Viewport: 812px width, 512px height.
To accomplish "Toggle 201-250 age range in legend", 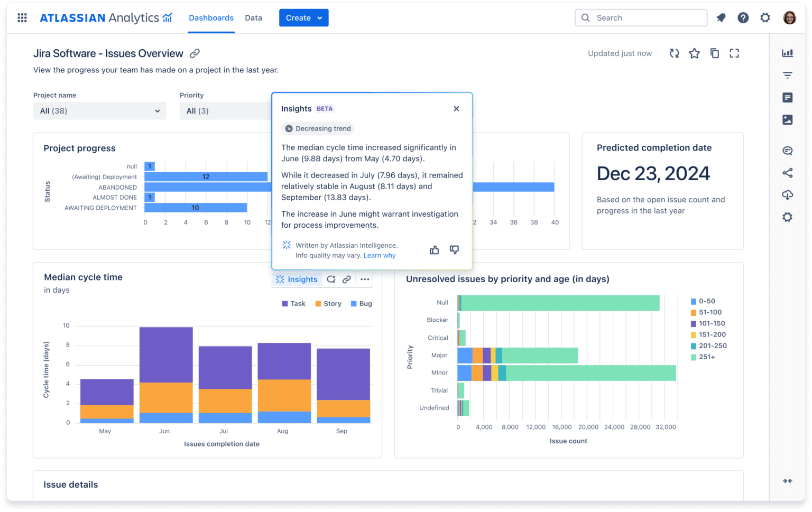I will (x=708, y=346).
